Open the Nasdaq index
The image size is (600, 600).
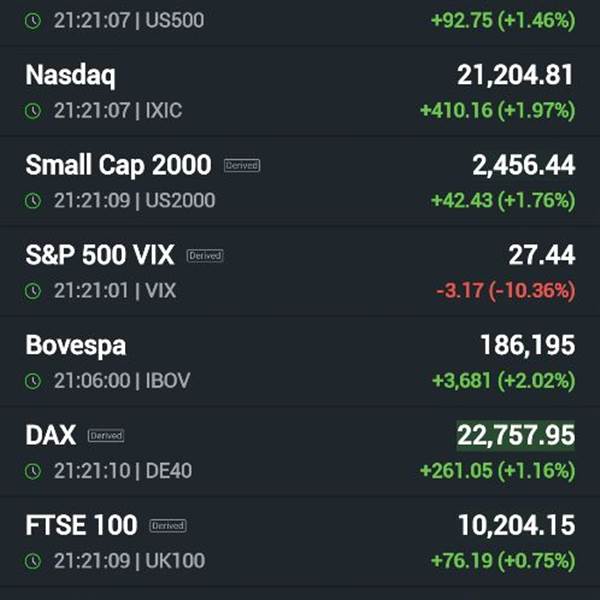click(x=70, y=75)
